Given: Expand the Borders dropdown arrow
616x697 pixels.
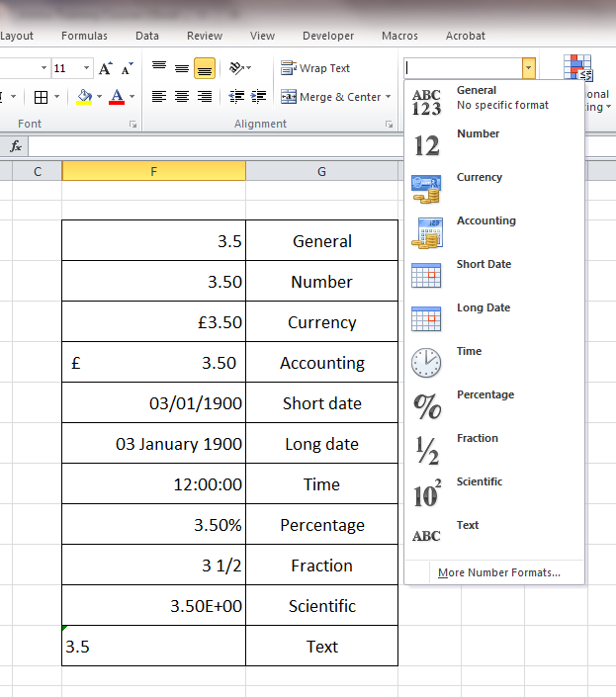Looking at the screenshot, I should coord(57,97).
